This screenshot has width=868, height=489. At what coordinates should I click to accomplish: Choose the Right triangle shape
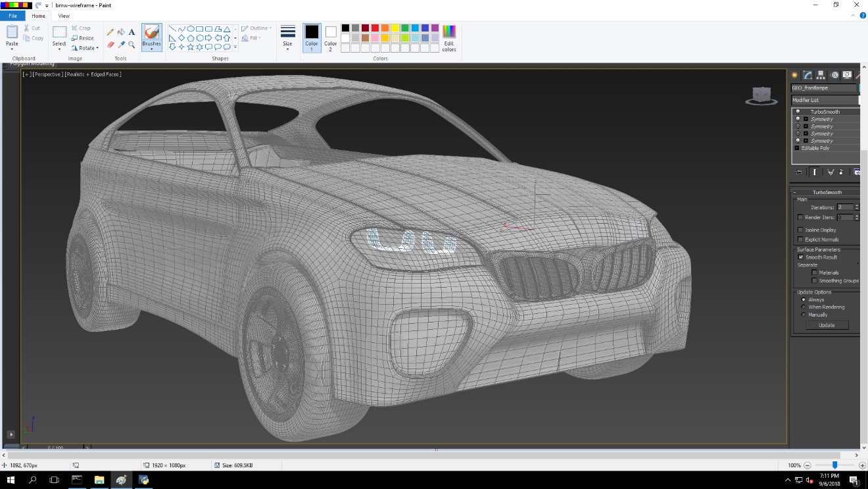(173, 38)
